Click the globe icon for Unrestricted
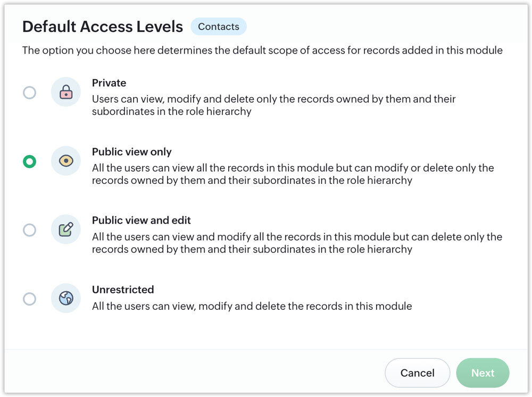This screenshot has height=397, width=532. coord(66,298)
